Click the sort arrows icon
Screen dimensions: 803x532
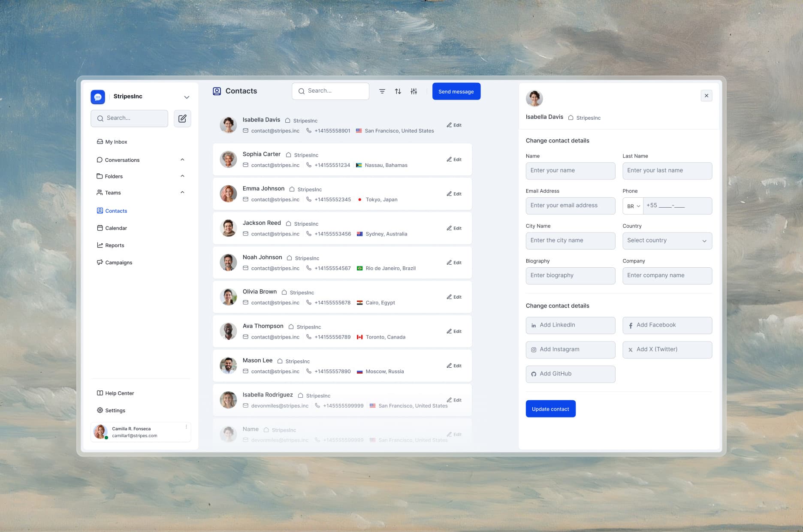tap(398, 91)
